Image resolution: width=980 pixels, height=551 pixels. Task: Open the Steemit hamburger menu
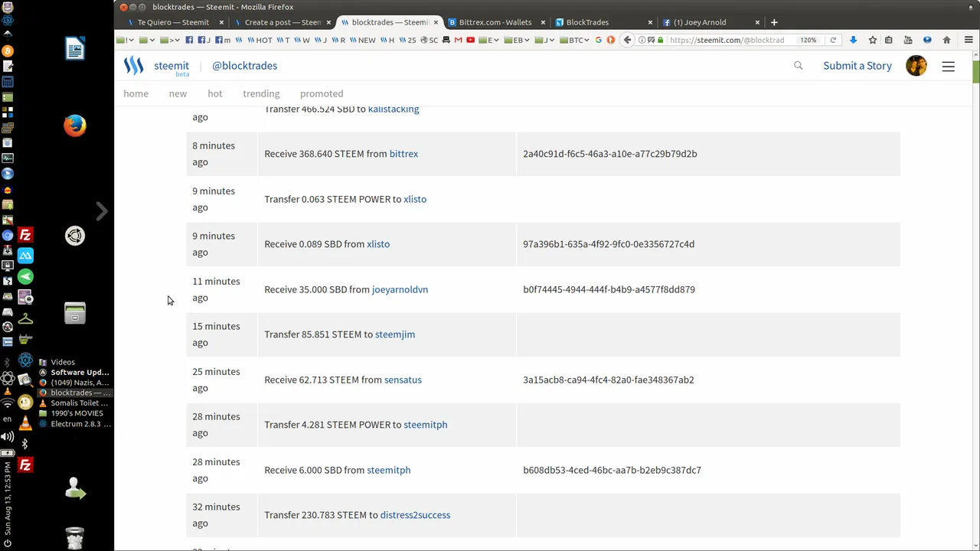pos(948,67)
